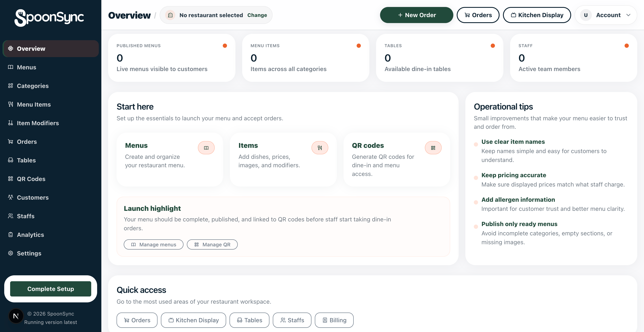Open QR Codes in sidebar
Screen dimensions: 644x332
[x=51, y=179]
